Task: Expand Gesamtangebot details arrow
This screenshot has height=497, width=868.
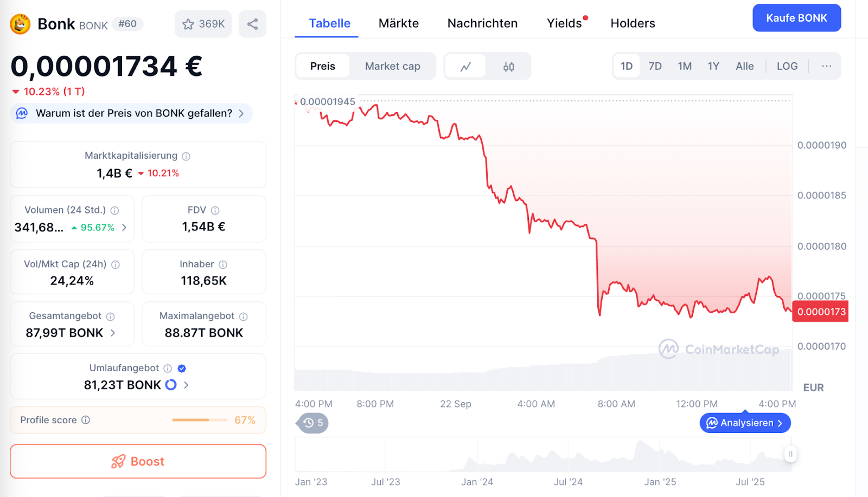Action: tap(113, 333)
